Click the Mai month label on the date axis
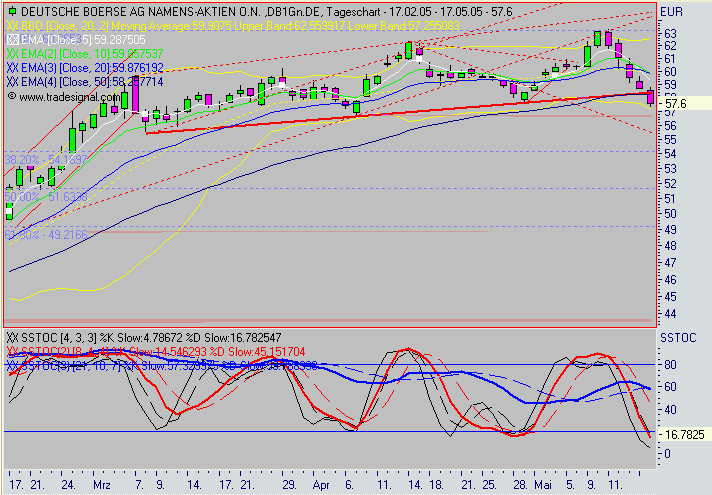The width and height of the screenshot is (712, 495). click(543, 485)
